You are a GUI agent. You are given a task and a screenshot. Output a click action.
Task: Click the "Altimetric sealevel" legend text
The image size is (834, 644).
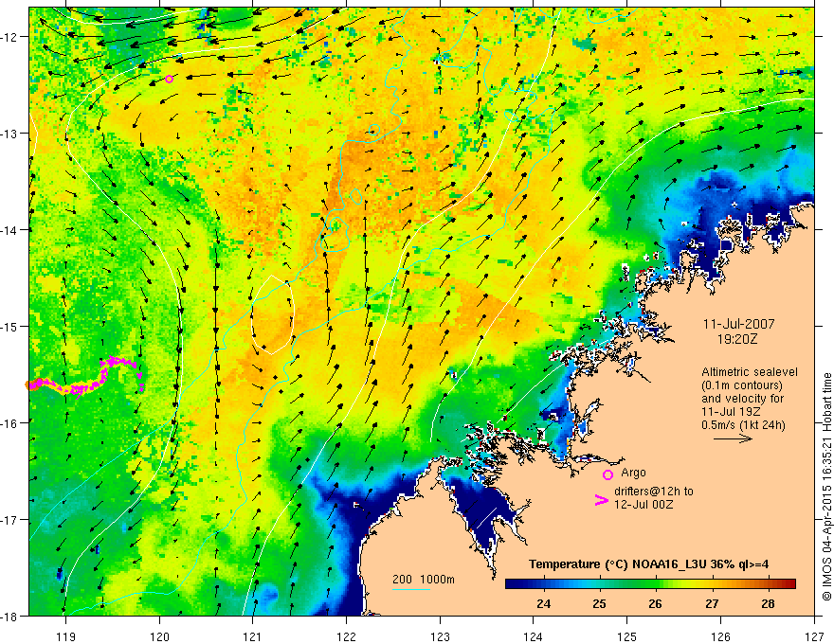point(750,372)
